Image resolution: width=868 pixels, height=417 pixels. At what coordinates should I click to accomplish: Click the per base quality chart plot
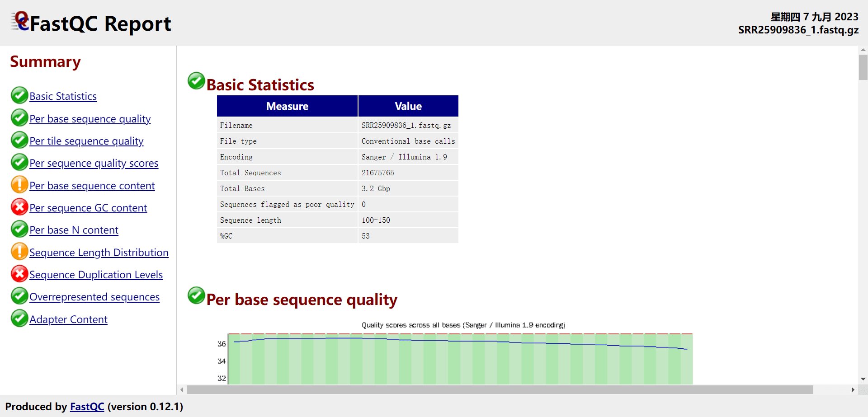[x=460, y=359]
